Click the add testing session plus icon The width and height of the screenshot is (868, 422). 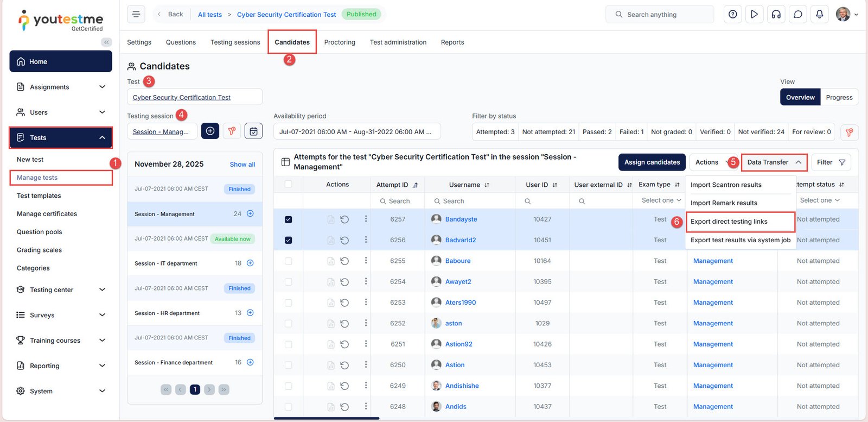(210, 131)
